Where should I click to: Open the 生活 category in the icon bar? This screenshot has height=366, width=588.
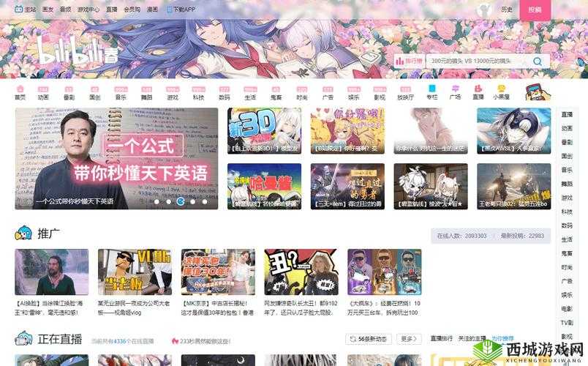[x=250, y=93]
